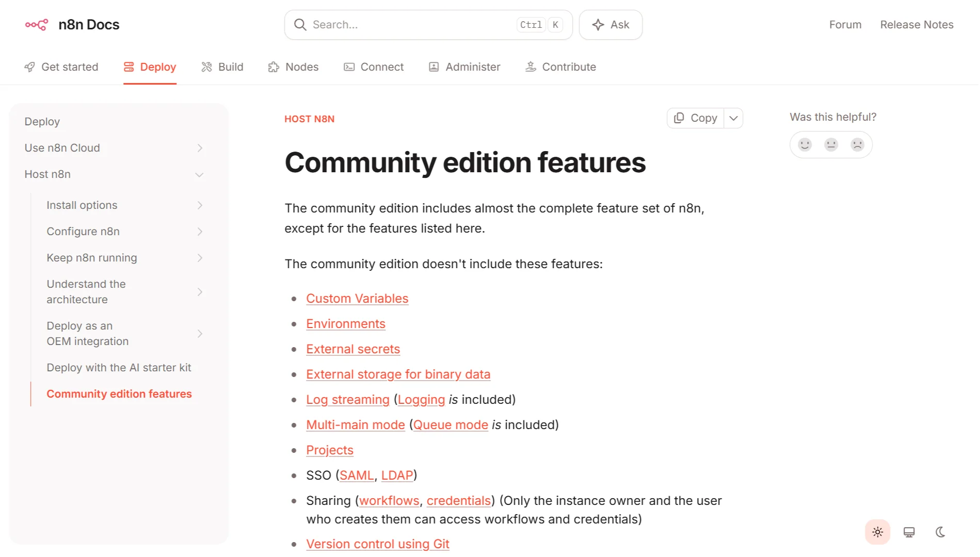Rate page with happy face icon
Screen dimensions: 980x557
(805, 144)
